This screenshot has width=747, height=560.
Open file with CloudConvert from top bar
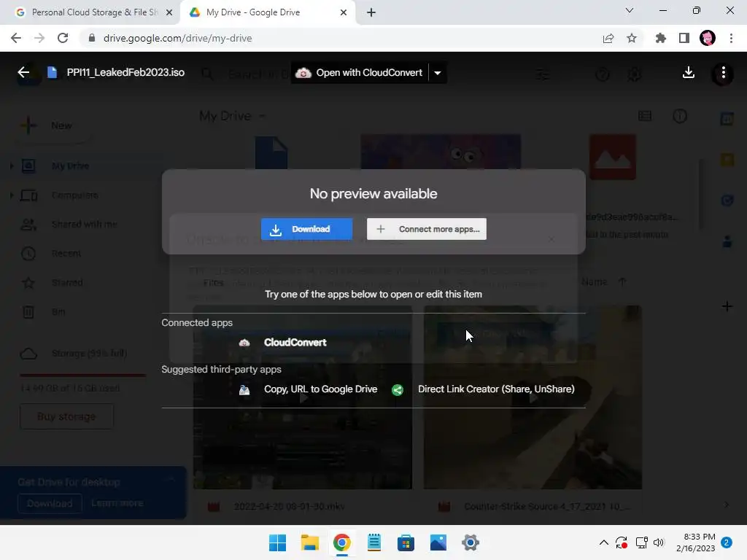(360, 73)
